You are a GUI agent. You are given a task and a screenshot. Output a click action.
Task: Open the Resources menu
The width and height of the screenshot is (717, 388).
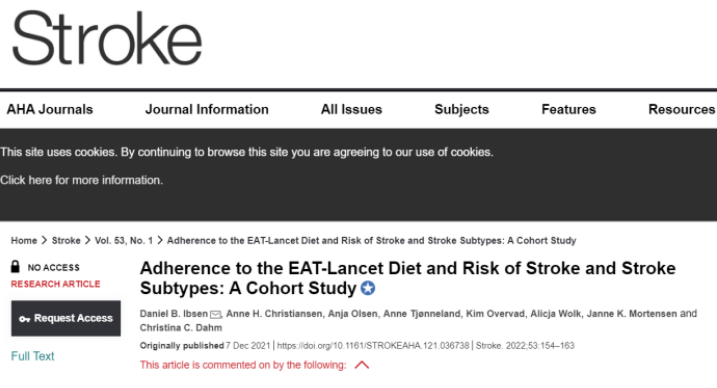pos(681,109)
